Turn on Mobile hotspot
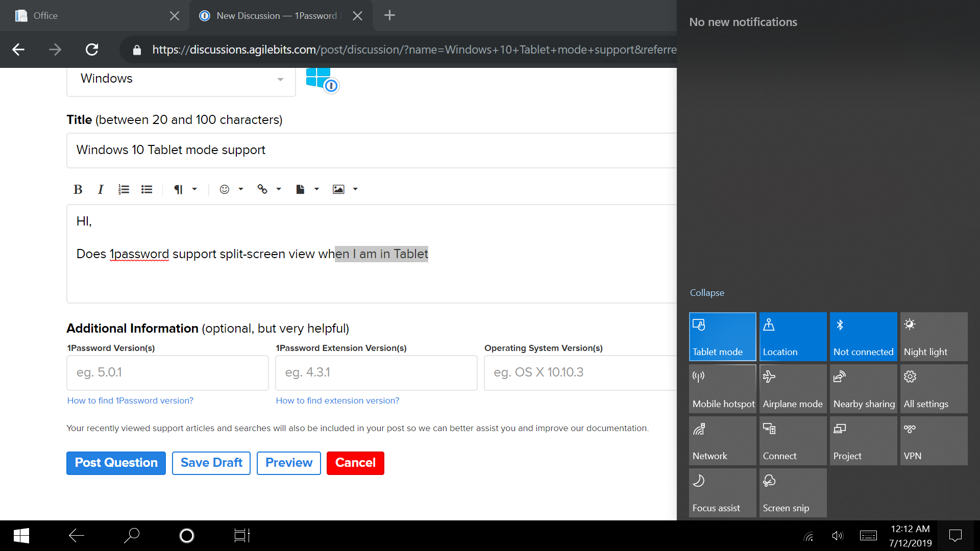 [x=723, y=389]
